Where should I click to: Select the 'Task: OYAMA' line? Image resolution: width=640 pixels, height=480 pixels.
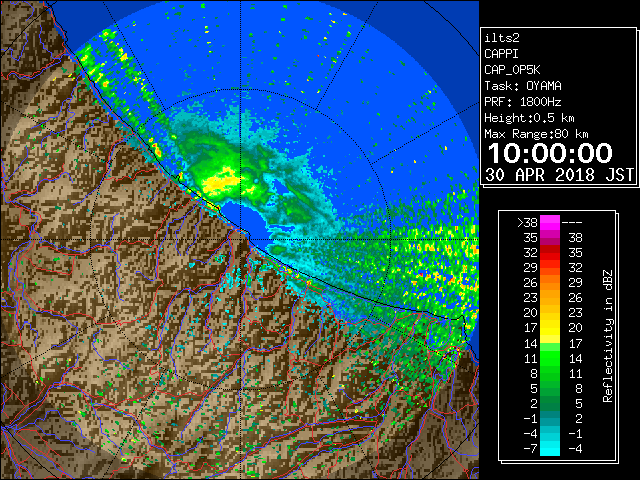tap(523, 86)
